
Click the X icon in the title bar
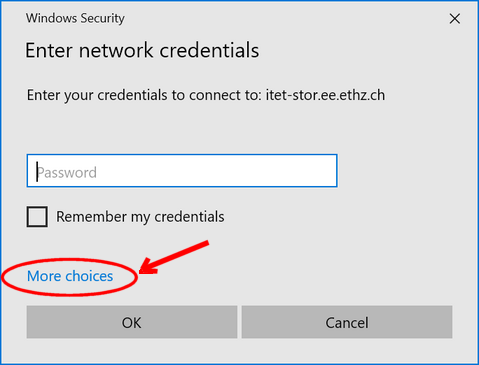point(455,19)
